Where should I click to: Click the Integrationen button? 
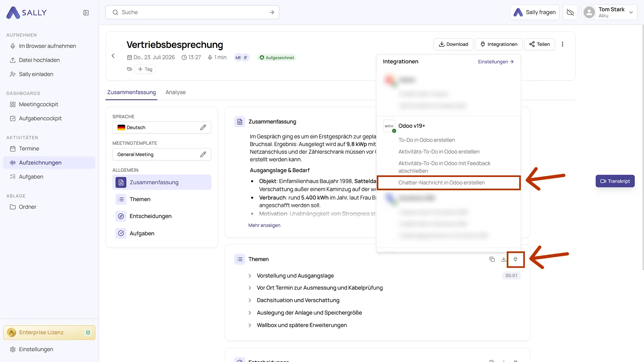tap(499, 44)
